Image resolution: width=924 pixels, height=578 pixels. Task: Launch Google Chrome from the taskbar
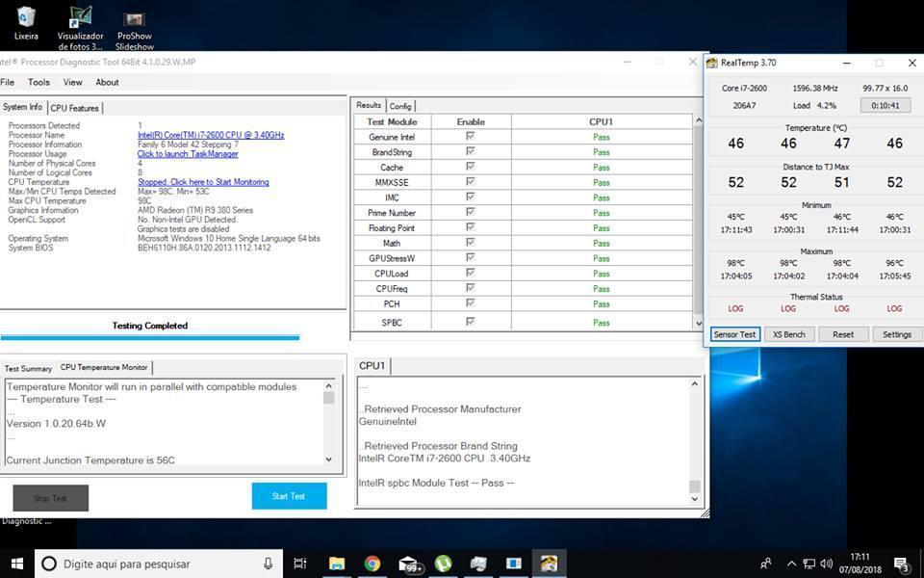point(372,564)
